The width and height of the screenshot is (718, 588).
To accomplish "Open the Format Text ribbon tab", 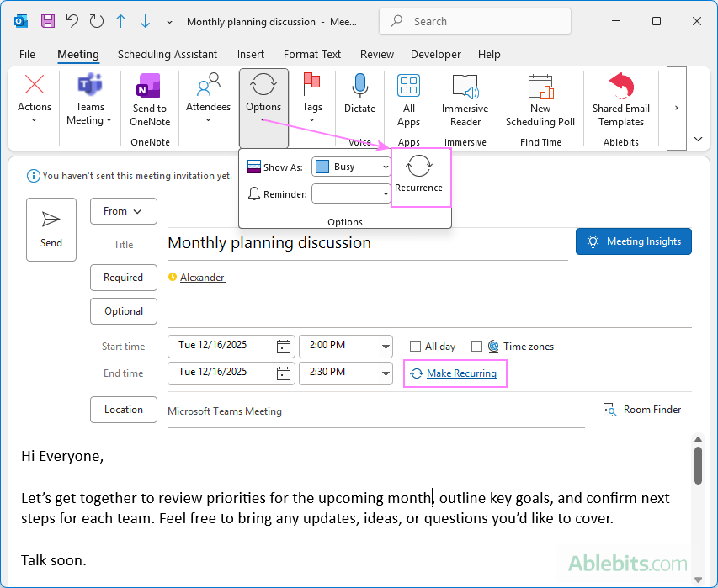I will [x=311, y=54].
